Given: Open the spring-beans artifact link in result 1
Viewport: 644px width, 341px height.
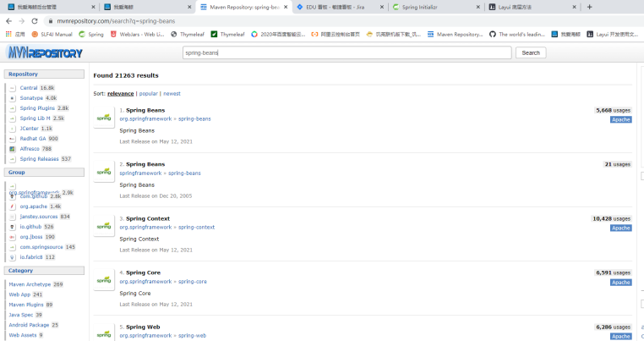Looking at the screenshot, I should point(194,118).
